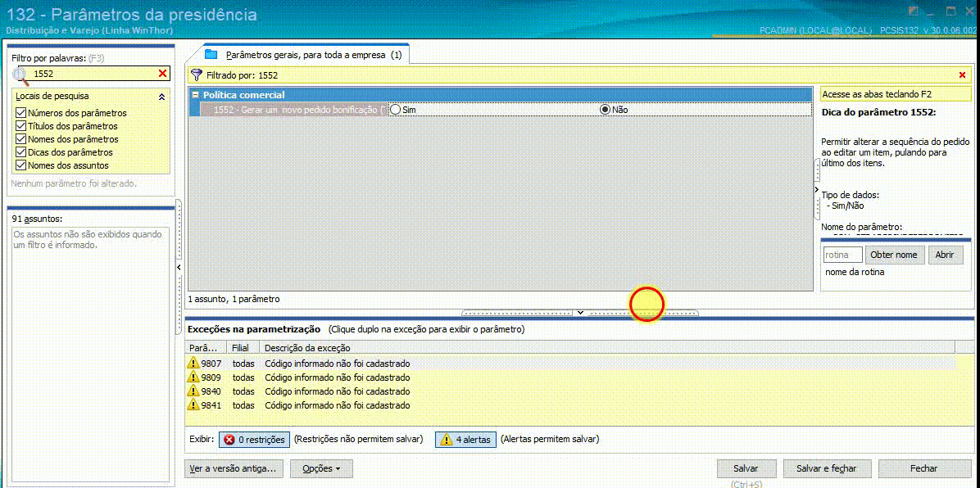Click warning icon of exception 9840
Screen dimensions: 980x488
pyautogui.click(x=193, y=391)
